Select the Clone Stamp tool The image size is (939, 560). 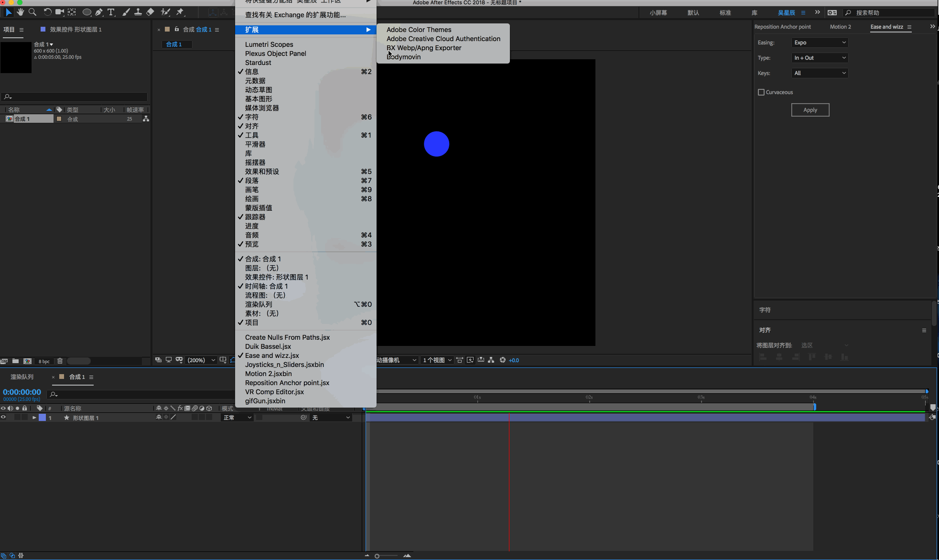coord(138,12)
